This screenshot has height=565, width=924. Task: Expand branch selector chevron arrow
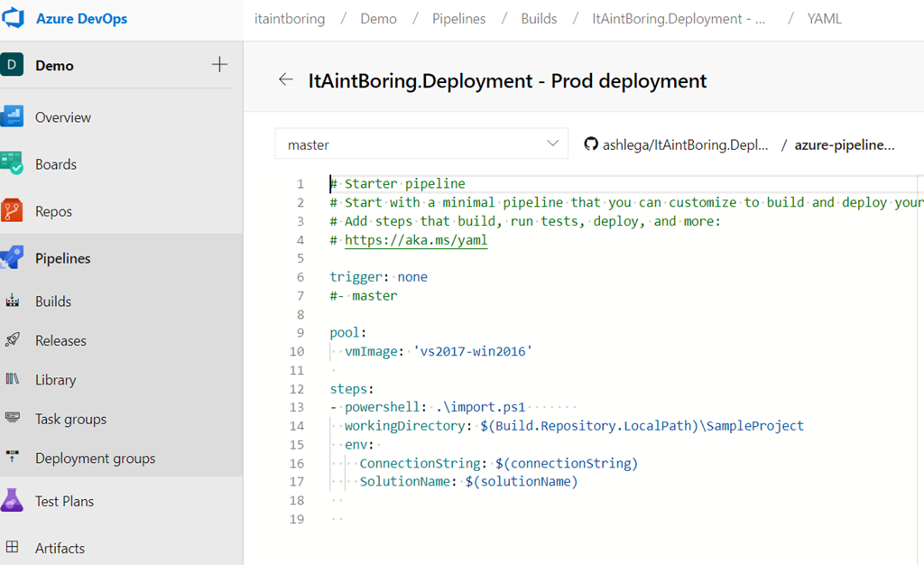[x=552, y=144]
